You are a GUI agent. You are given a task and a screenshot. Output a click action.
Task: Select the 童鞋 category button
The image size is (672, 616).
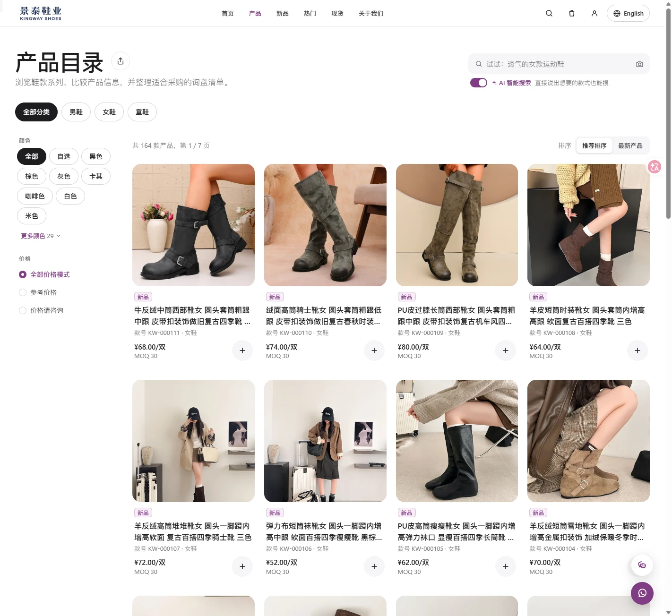pyautogui.click(x=142, y=112)
